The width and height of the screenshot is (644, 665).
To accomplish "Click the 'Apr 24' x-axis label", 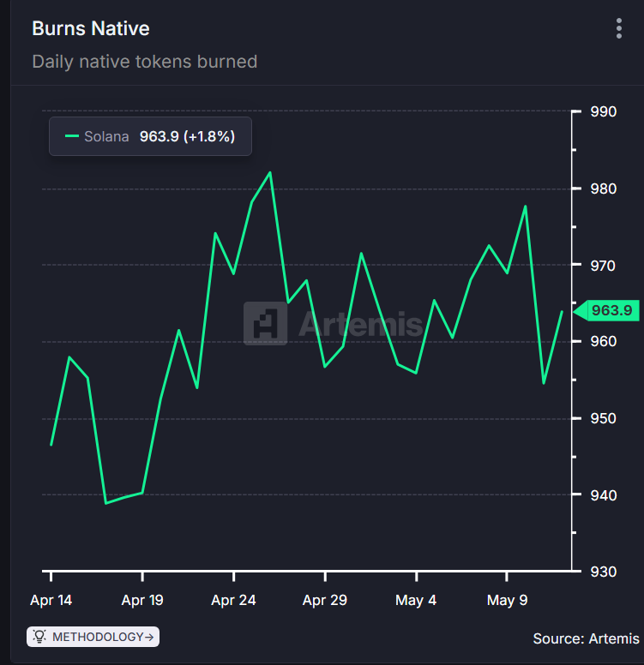I will [x=233, y=600].
